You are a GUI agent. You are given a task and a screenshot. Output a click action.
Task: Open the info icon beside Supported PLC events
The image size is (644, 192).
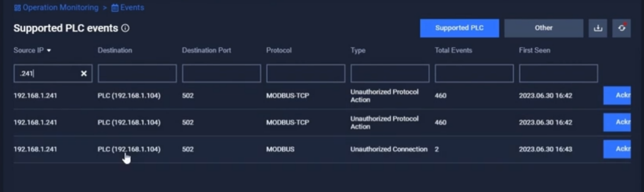tap(125, 28)
